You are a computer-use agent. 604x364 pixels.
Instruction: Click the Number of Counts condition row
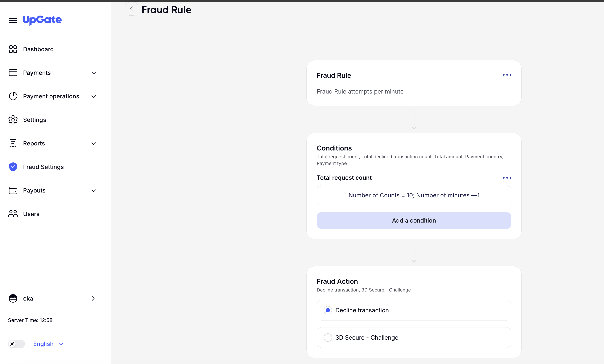coord(414,195)
